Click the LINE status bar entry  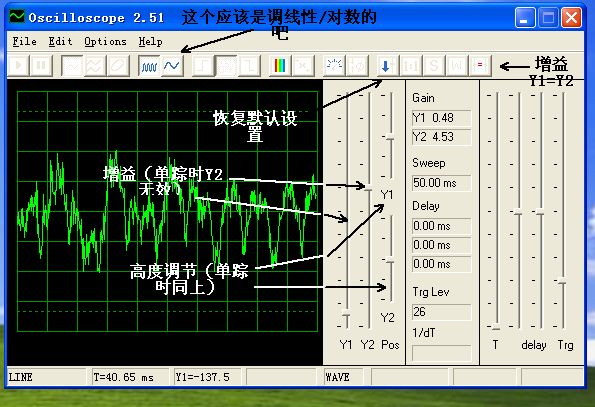pos(47,377)
